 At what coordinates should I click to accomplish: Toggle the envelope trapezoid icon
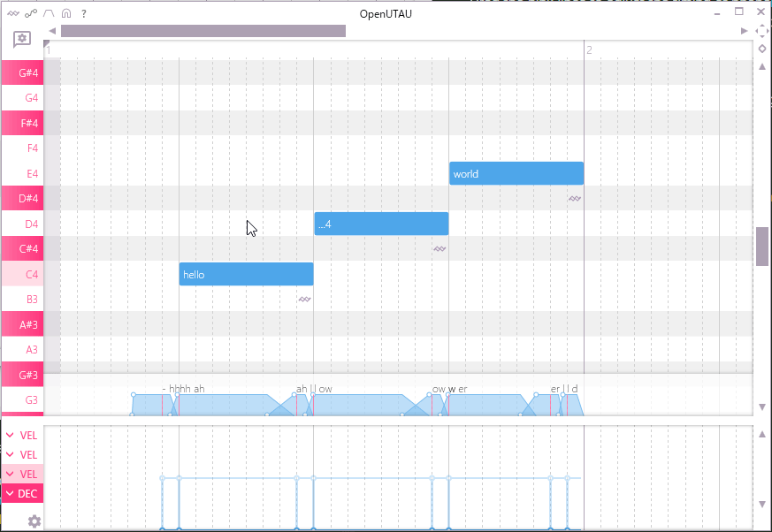[49, 13]
